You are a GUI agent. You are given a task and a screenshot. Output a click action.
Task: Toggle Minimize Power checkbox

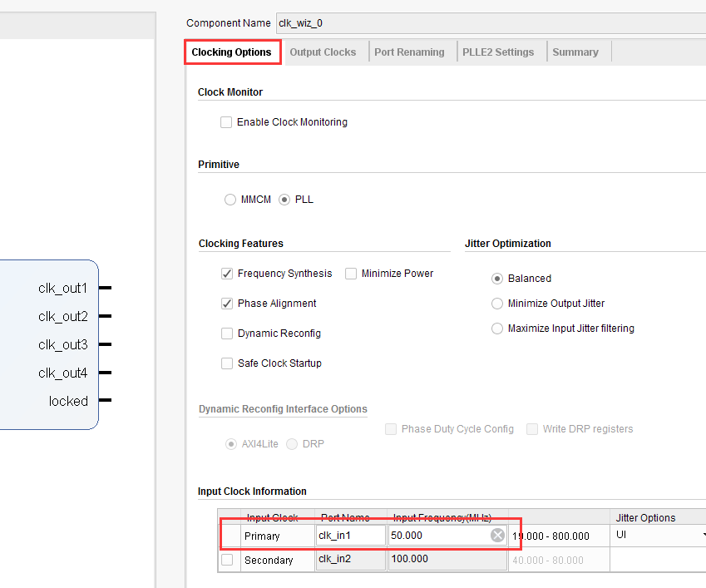[351, 274]
